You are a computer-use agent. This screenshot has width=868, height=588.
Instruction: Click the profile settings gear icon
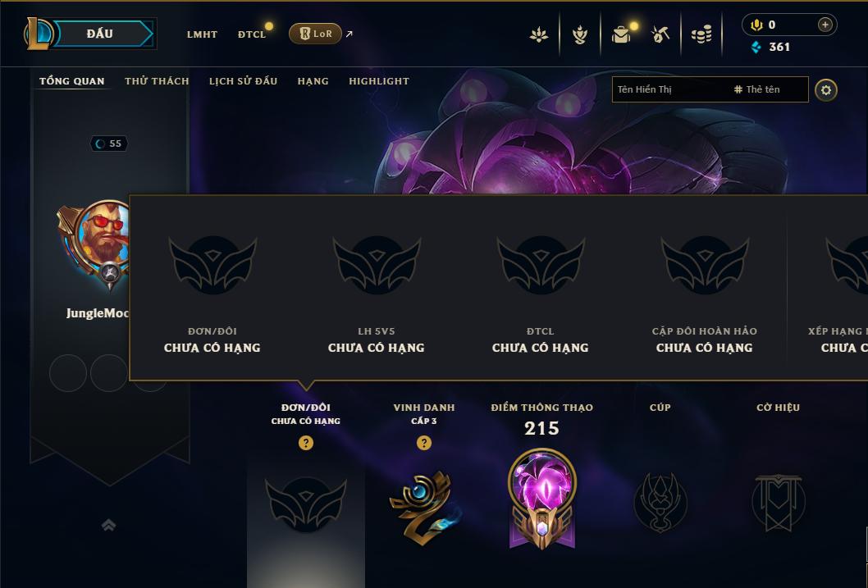pyautogui.click(x=826, y=90)
